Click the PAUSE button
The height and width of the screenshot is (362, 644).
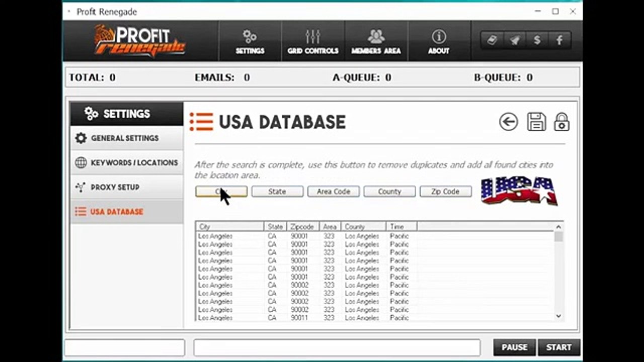(x=515, y=347)
